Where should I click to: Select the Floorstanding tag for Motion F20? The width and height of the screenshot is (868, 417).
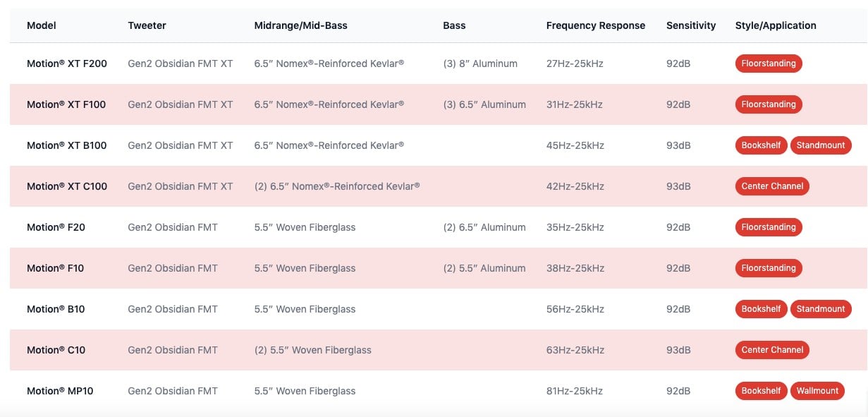click(x=769, y=227)
